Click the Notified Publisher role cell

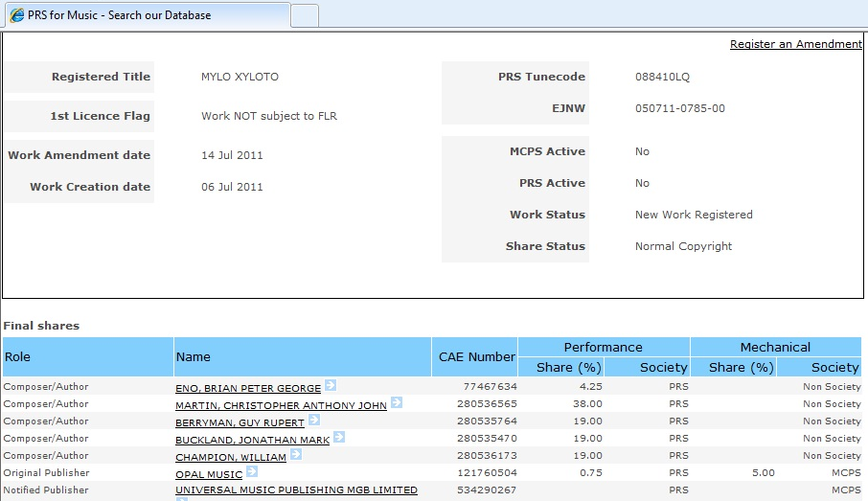tap(46, 490)
